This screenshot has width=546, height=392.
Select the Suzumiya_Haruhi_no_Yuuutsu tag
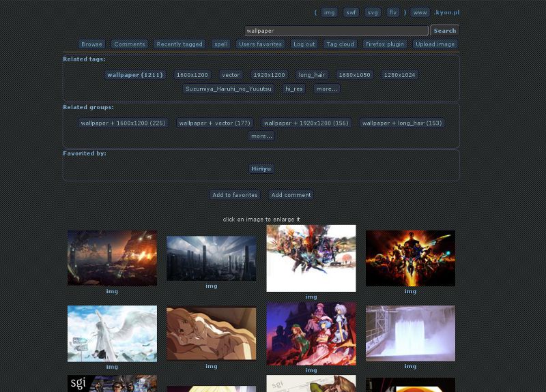click(x=229, y=89)
